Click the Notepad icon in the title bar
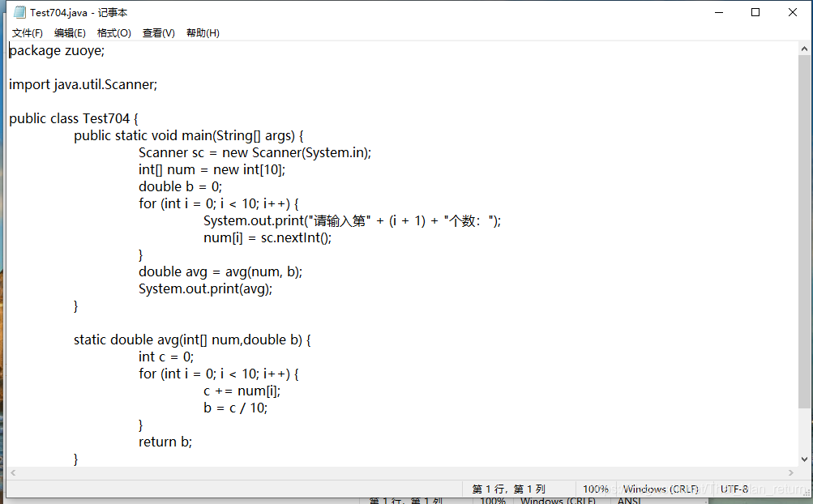This screenshot has width=813, height=504. coord(19,12)
